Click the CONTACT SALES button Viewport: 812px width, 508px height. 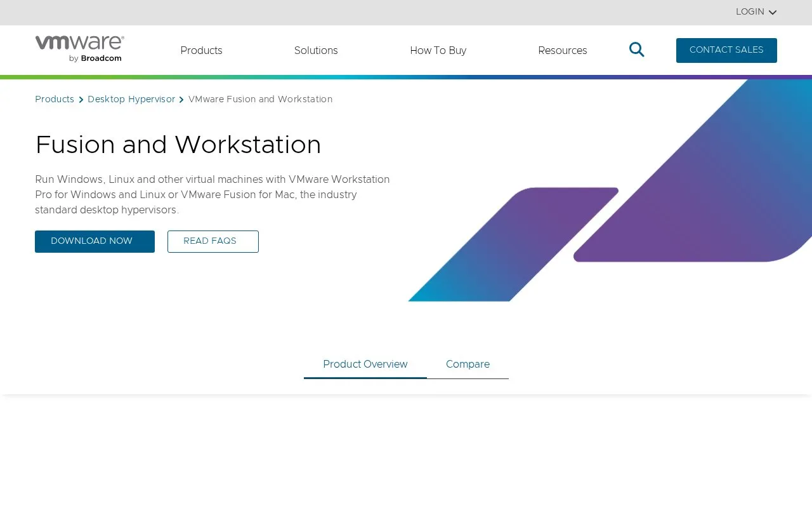pyautogui.click(x=726, y=50)
